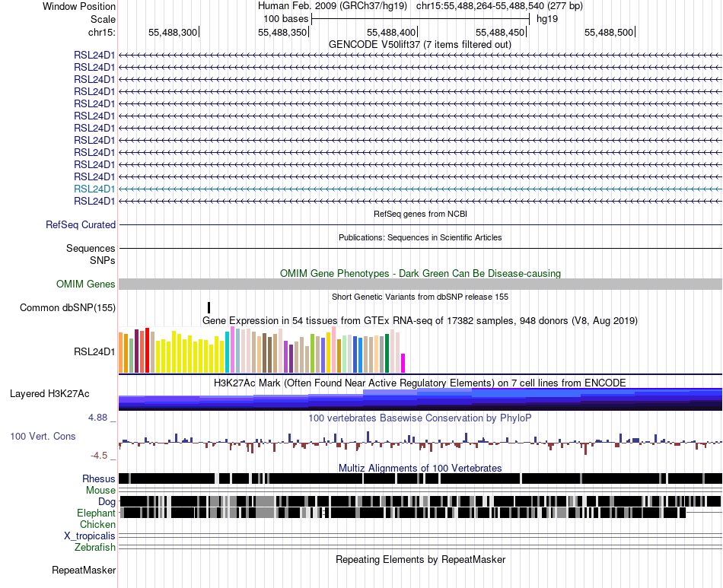Screen dimensions: 723x588
Task: Click the RepeatMasker track label
Action: pos(84,570)
